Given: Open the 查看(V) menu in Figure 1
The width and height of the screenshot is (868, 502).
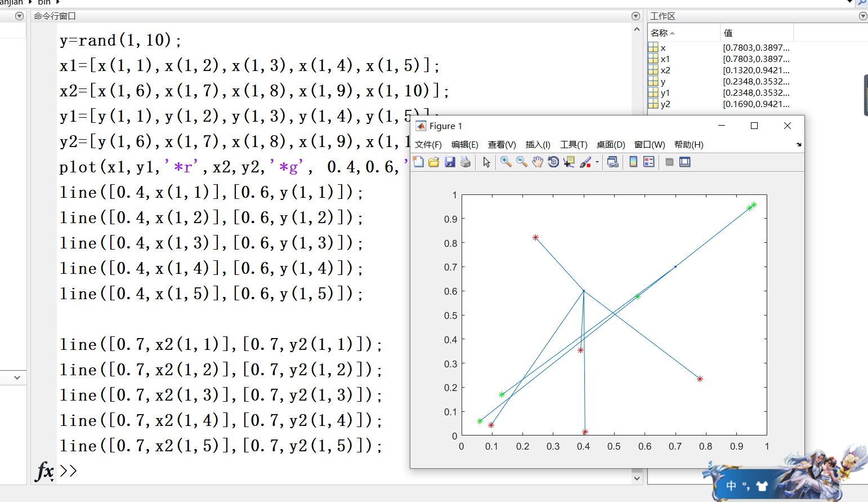Looking at the screenshot, I should [502, 145].
